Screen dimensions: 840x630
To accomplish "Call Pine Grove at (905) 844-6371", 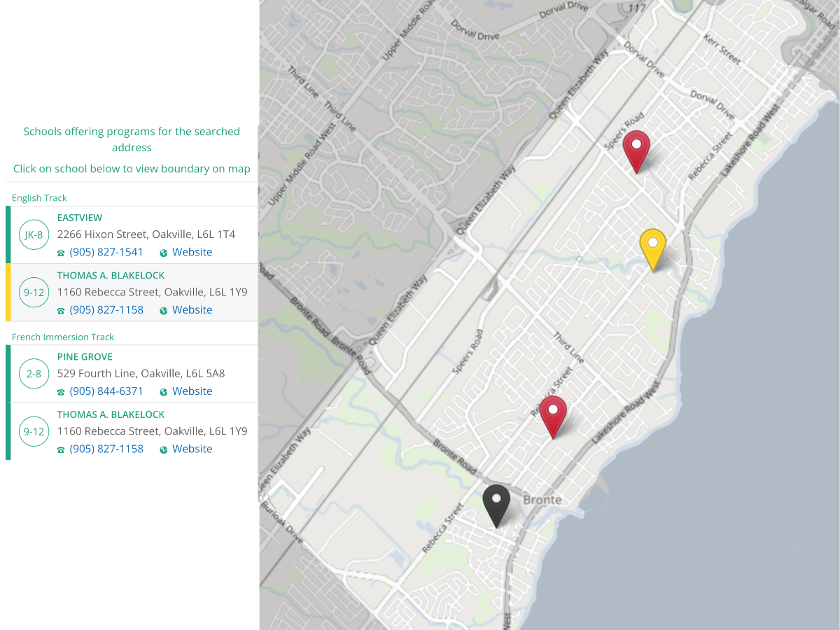I will [x=106, y=391].
